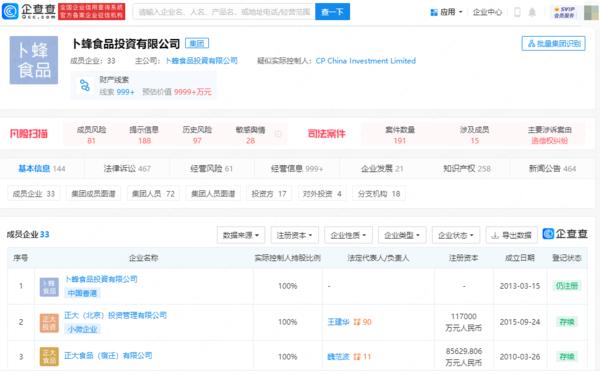
Task: Open 案件数量 191 in judicial cases
Action: pos(399,135)
